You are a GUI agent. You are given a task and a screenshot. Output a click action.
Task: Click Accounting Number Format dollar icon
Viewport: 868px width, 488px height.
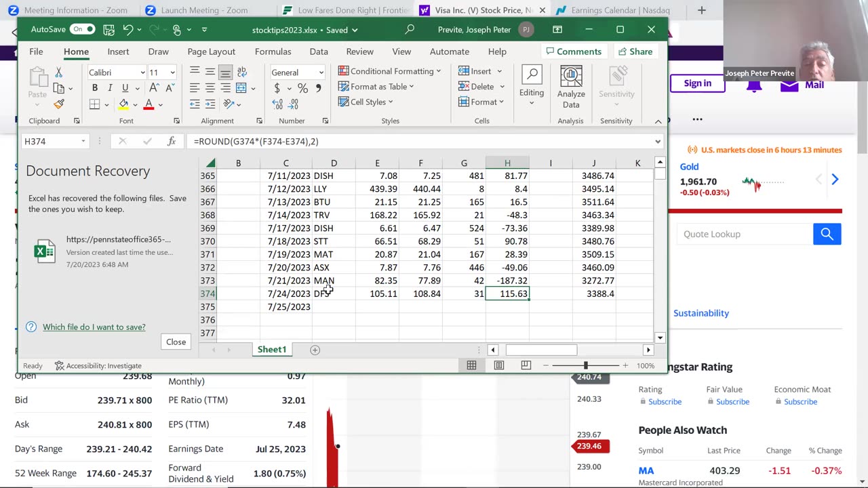coord(277,88)
